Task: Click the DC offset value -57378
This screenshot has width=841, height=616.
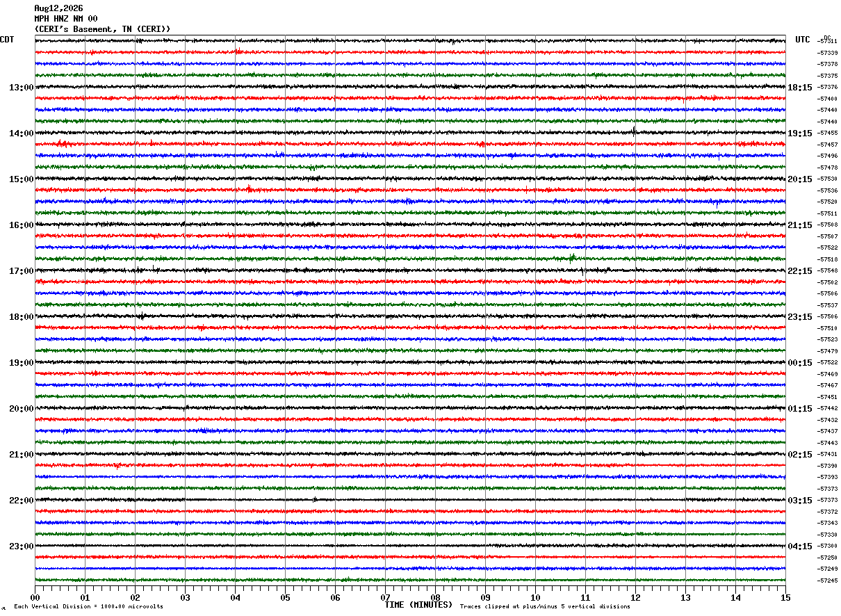Action: click(x=828, y=64)
